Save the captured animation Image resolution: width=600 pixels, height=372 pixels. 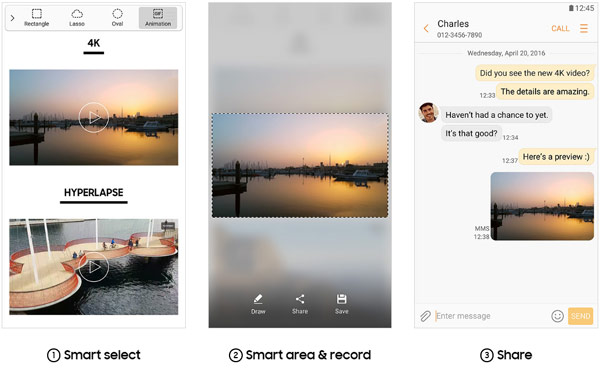tap(342, 304)
